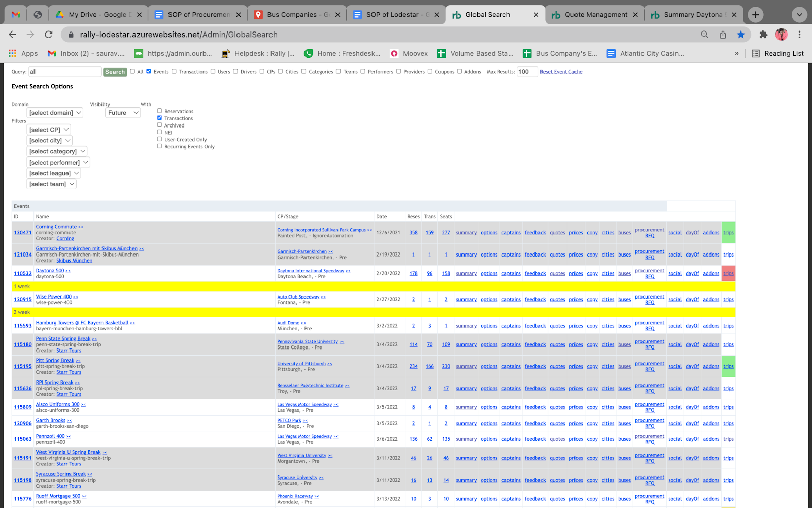Expand the select team dropdown
This screenshot has width=812, height=508.
[52, 184]
